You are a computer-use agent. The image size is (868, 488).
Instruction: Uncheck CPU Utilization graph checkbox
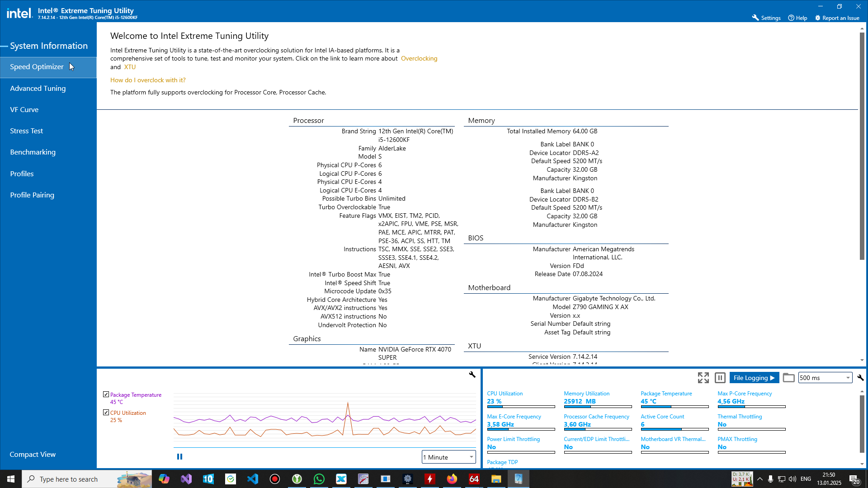click(106, 413)
